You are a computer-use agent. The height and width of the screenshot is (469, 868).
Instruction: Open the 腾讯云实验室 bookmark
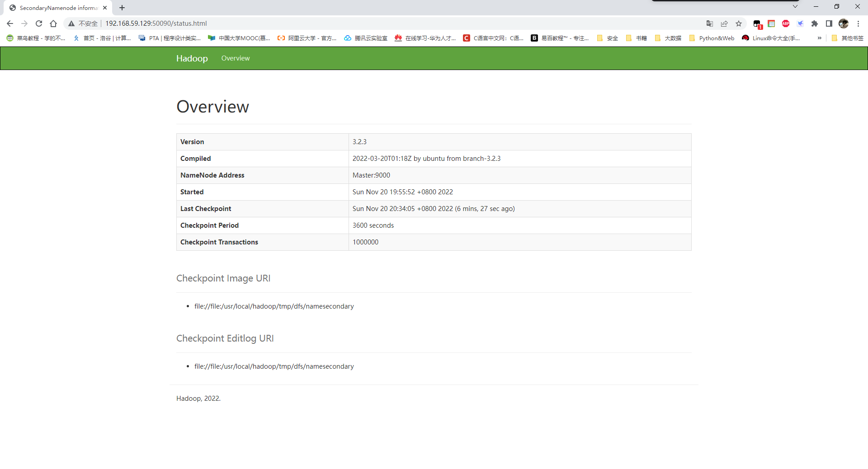point(366,38)
